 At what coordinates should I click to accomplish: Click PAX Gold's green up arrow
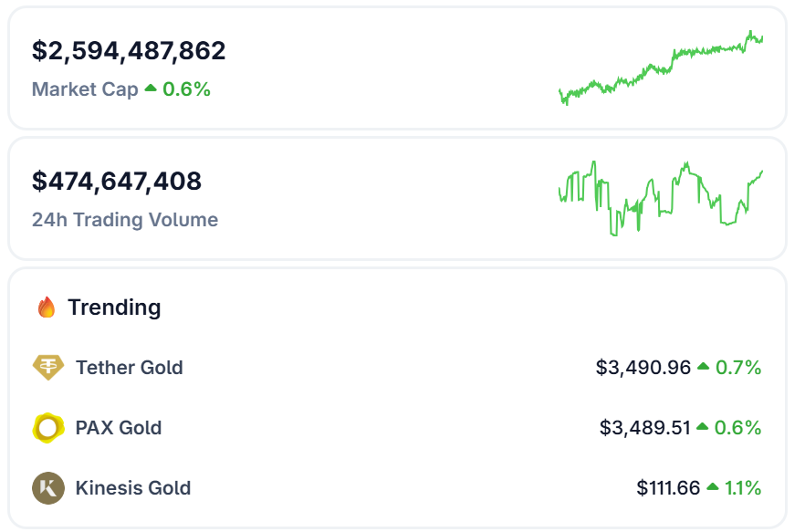pos(703,427)
